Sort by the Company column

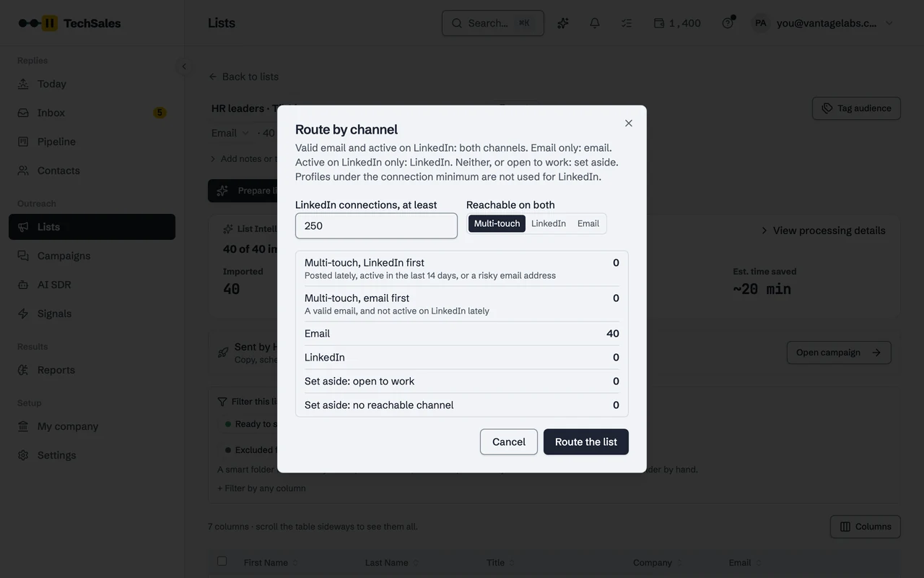[x=657, y=563]
